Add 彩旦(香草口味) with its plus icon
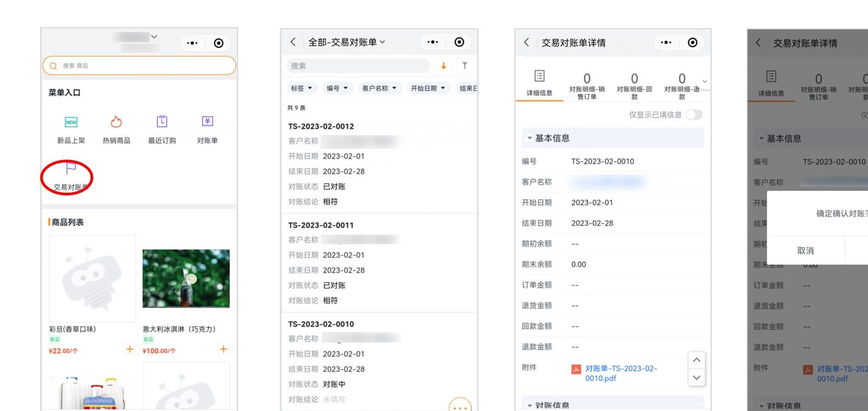 [x=130, y=349]
